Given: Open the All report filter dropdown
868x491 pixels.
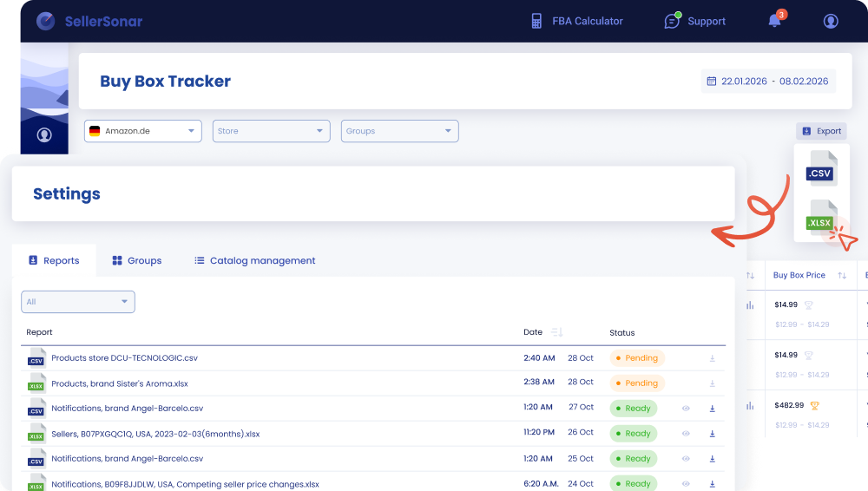Looking at the screenshot, I should pyautogui.click(x=78, y=302).
